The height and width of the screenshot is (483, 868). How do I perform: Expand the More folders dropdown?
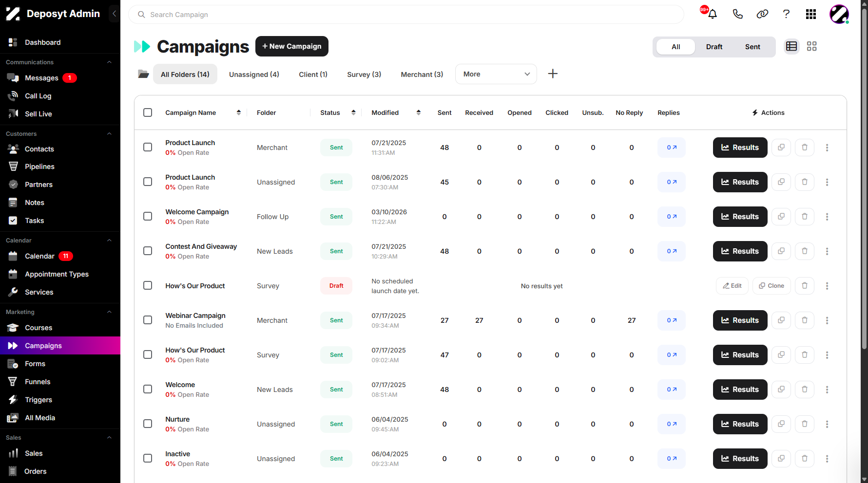point(496,74)
